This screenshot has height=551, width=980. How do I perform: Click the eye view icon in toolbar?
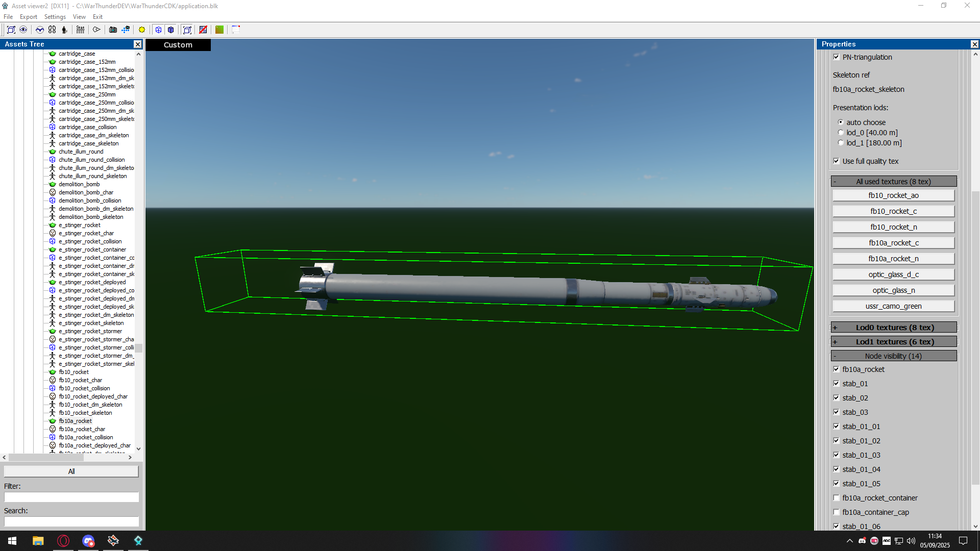23,30
